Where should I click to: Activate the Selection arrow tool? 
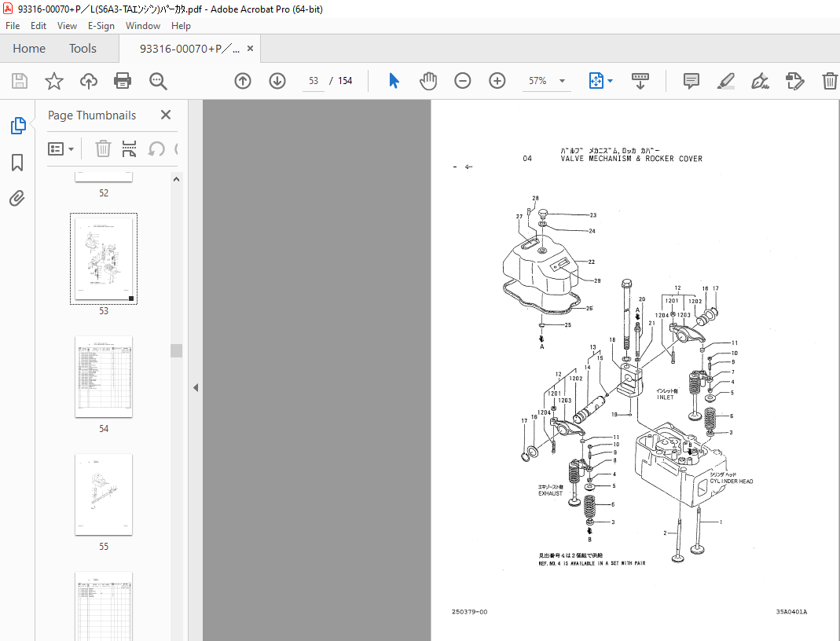point(394,81)
